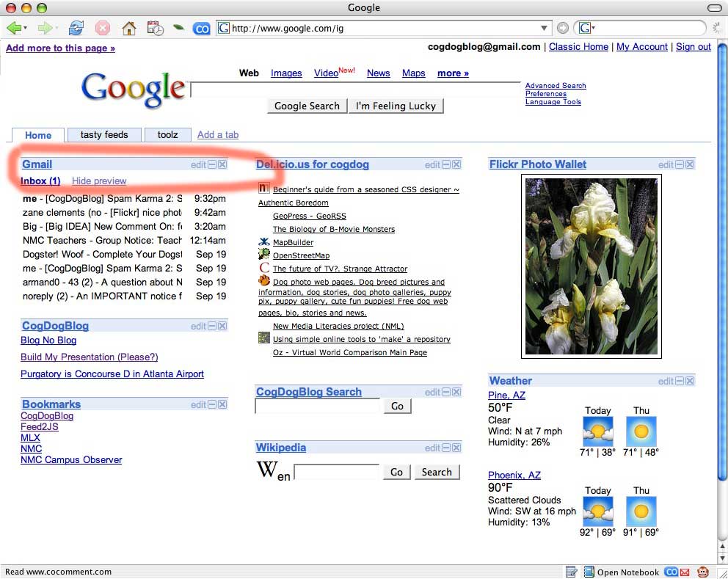Click the Home toolbar icon

point(128,27)
